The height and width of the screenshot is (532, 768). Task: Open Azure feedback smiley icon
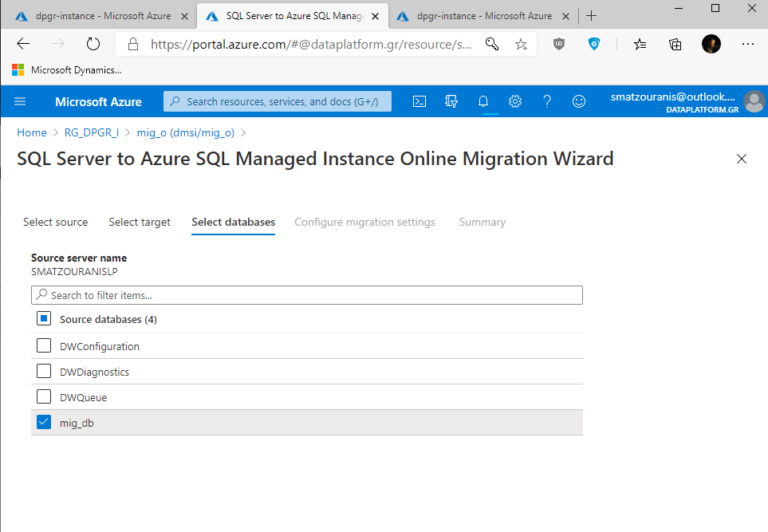pos(579,101)
